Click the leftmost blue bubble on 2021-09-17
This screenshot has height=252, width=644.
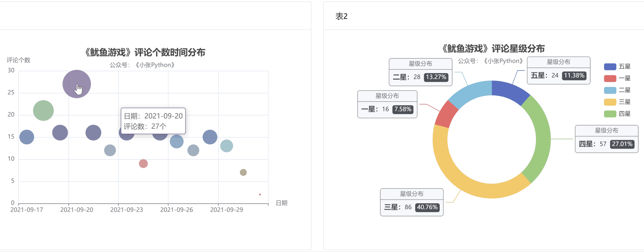[x=27, y=137]
